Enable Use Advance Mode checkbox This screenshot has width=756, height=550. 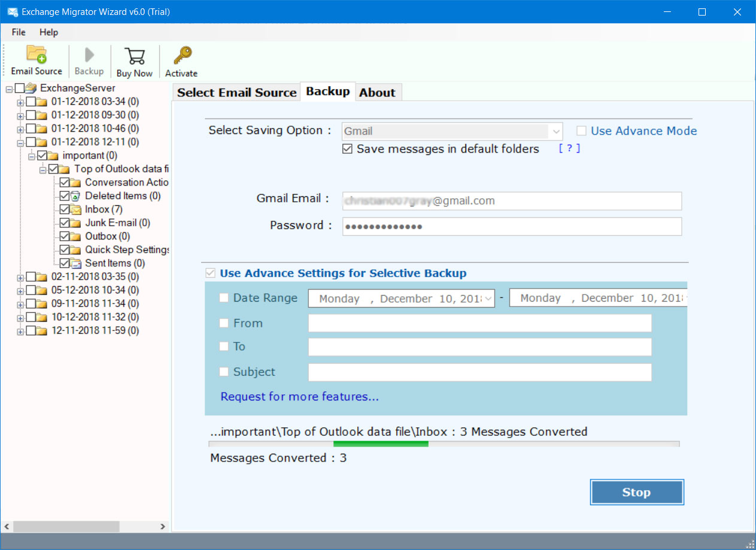581,130
